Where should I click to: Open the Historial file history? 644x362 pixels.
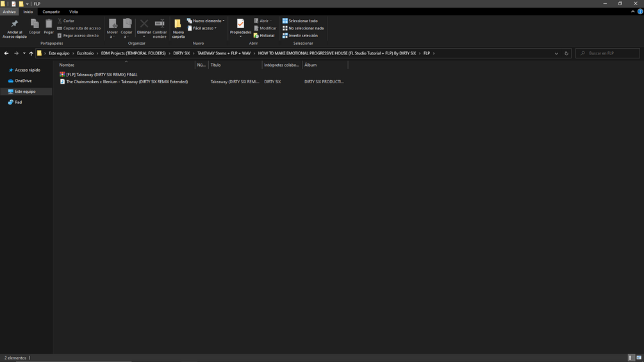[x=264, y=35]
